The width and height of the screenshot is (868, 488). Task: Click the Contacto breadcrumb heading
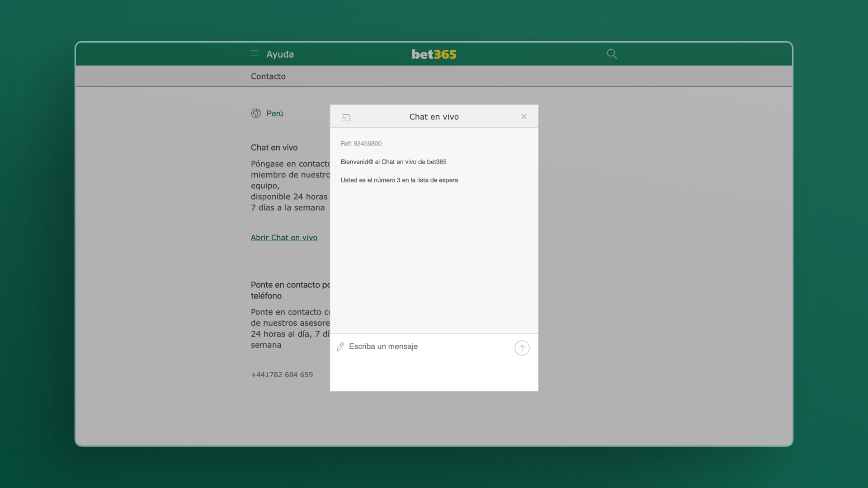(268, 76)
